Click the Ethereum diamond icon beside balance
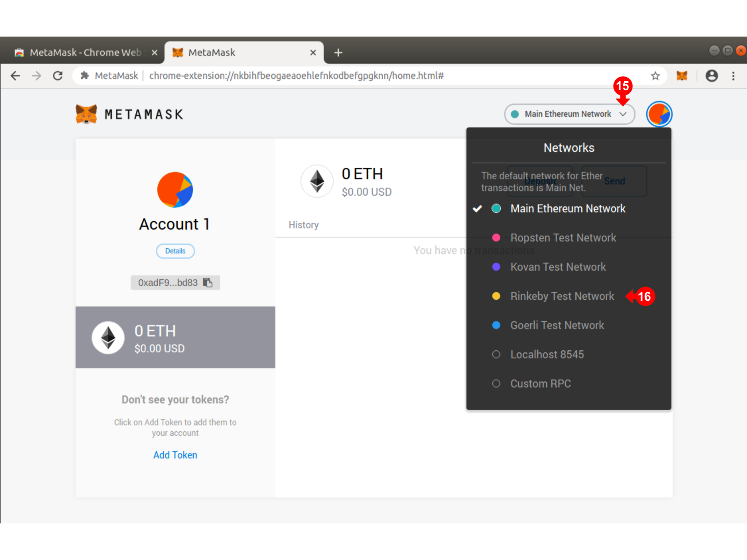 tap(317, 181)
